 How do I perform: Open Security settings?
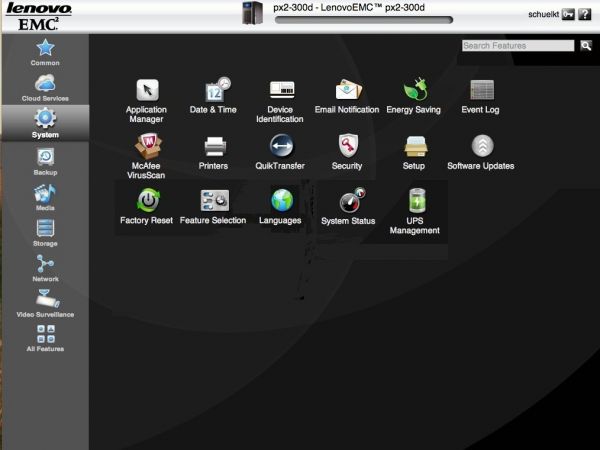[347, 152]
